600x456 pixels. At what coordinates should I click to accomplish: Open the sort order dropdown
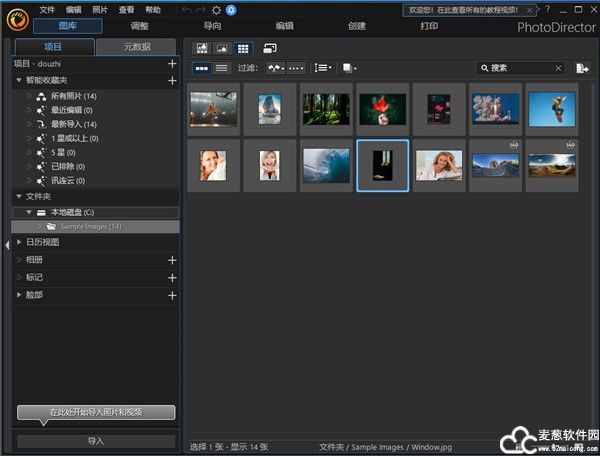[322, 68]
